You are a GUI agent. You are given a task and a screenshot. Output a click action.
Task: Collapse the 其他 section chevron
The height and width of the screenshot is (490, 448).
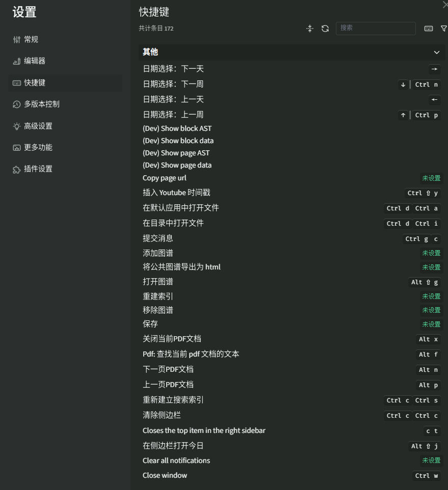tap(436, 52)
